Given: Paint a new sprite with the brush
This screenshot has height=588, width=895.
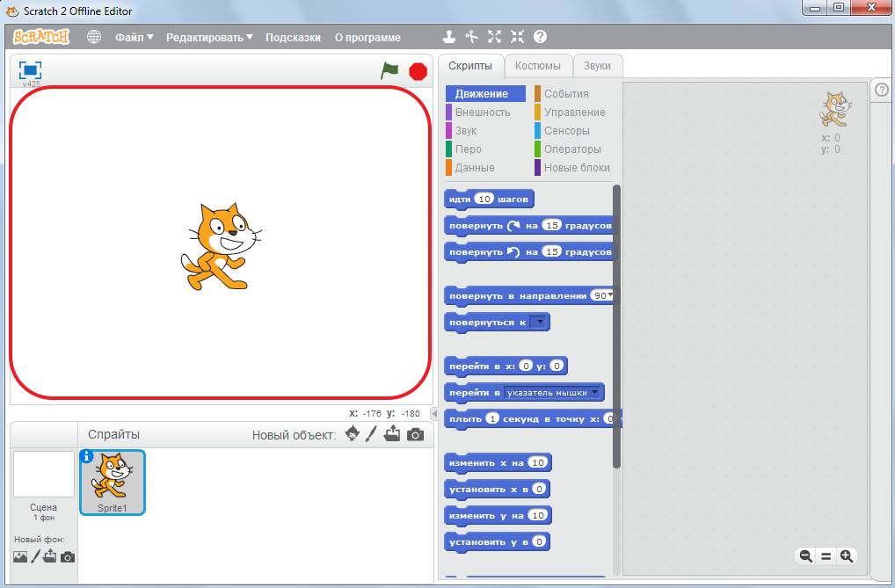Looking at the screenshot, I should coord(372,434).
